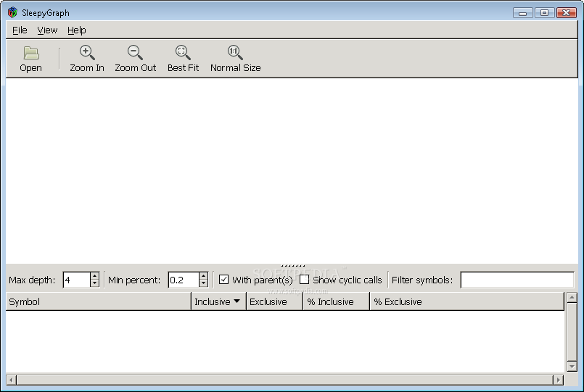The width and height of the screenshot is (584, 392).
Task: Sort by the % Inclusive column header
Action: (337, 301)
